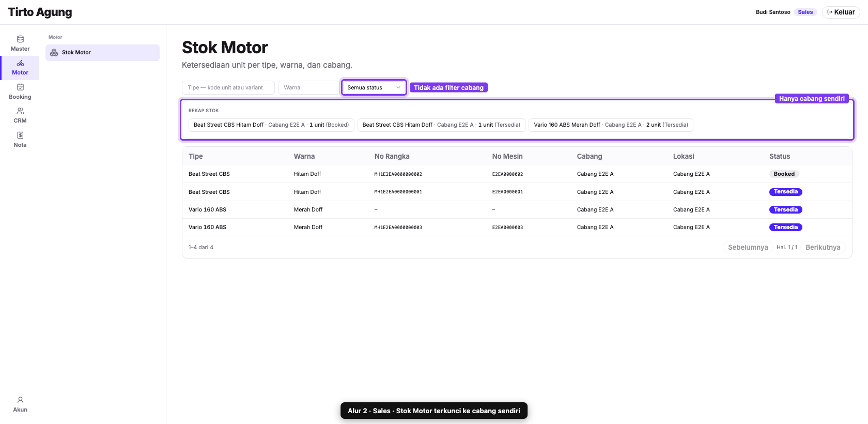
Task: Select the Beat Street CBS Booked recap chip
Action: (271, 125)
